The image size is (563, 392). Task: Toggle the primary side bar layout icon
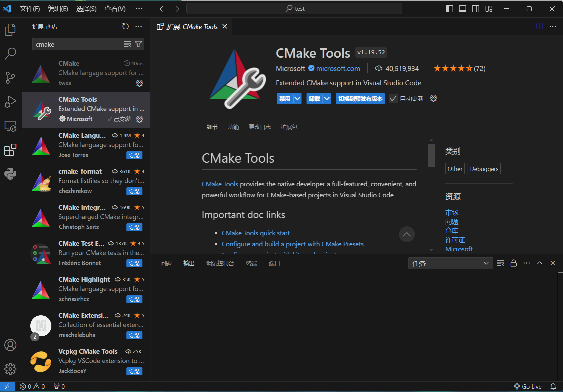[450, 9]
